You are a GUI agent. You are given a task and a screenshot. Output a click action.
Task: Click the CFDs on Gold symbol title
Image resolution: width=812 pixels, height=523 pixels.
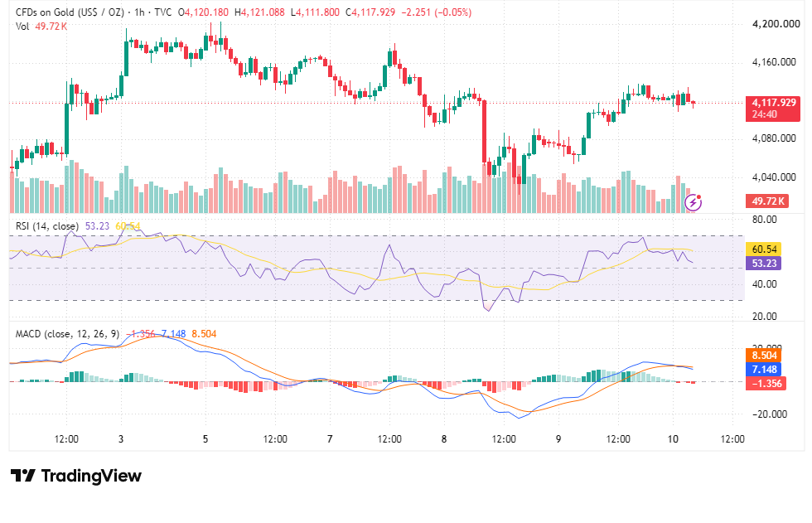click(x=70, y=12)
